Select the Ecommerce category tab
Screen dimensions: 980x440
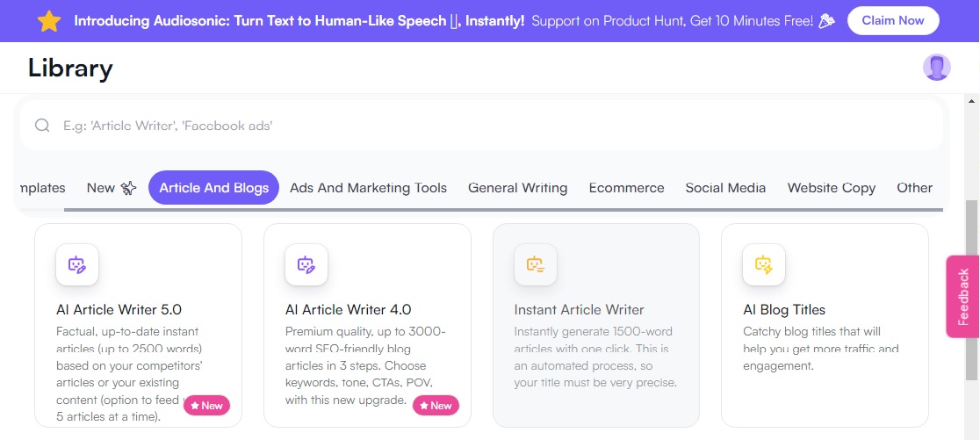tap(626, 187)
